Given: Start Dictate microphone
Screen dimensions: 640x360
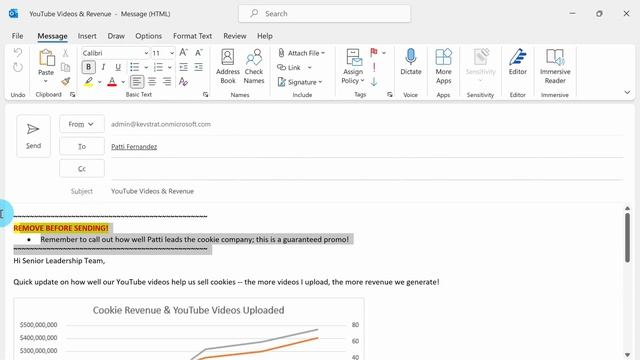Looking at the screenshot, I should tap(411, 62).
